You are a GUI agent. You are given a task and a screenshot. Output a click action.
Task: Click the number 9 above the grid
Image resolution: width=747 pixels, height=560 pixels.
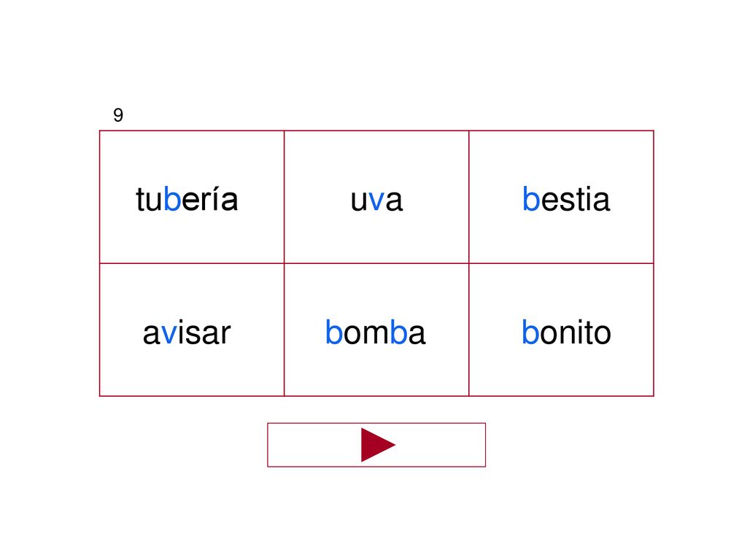point(118,114)
